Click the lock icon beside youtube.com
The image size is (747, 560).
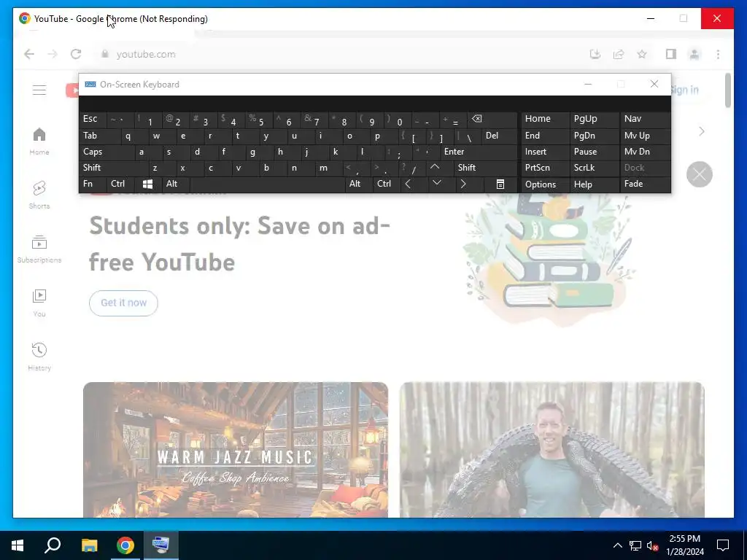105,54
